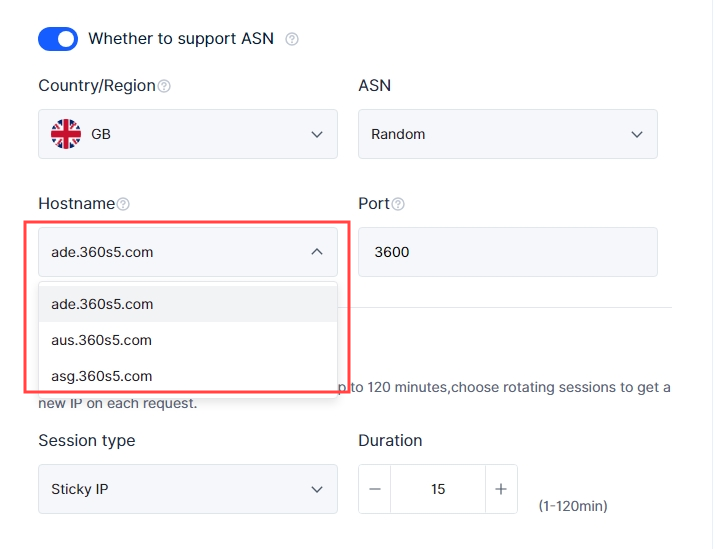Click the down arrow in the ASN box
The image size is (715, 557).
(637, 134)
